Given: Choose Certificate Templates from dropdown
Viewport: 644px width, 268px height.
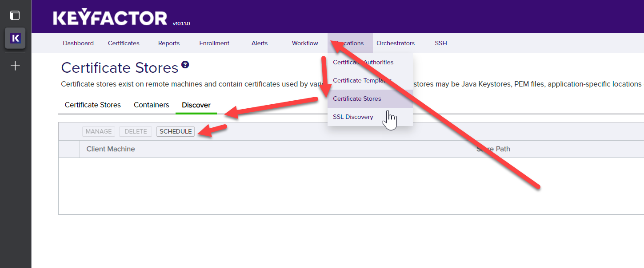Looking at the screenshot, I should click(370, 80).
